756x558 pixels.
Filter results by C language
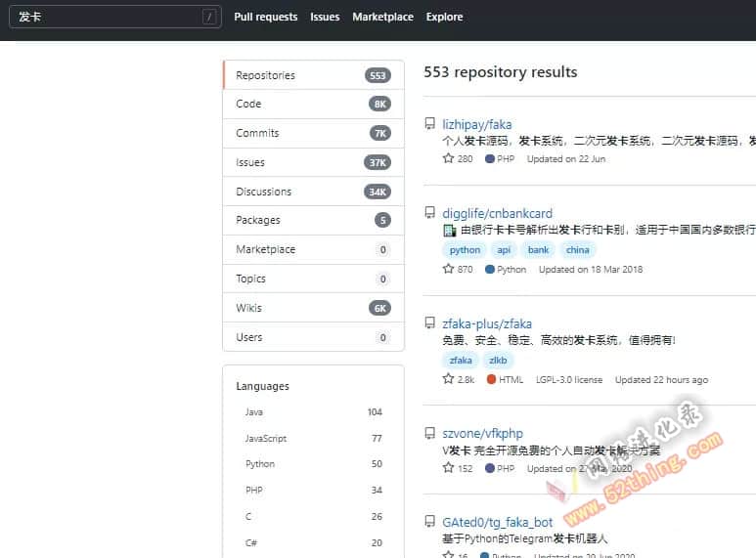[313, 517]
